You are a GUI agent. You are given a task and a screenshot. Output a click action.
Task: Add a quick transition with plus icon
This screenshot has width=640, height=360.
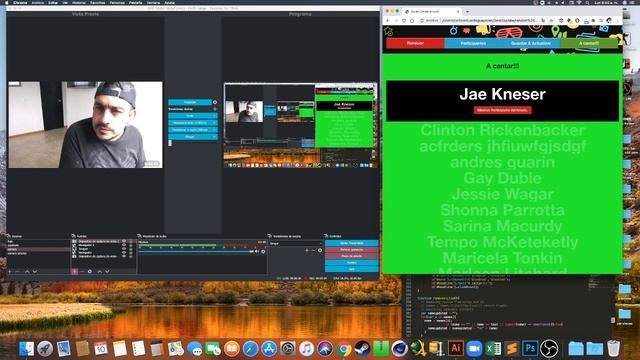tap(215, 109)
